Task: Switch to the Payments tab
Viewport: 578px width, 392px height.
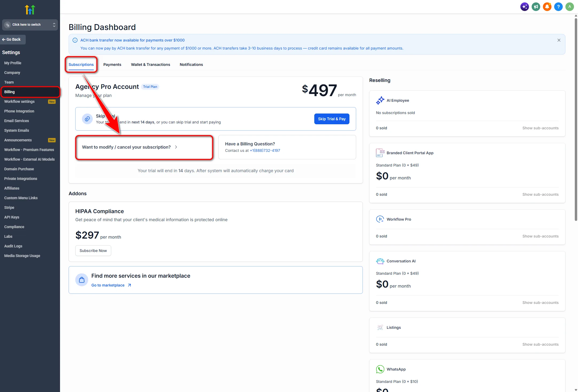Action: tap(112, 65)
